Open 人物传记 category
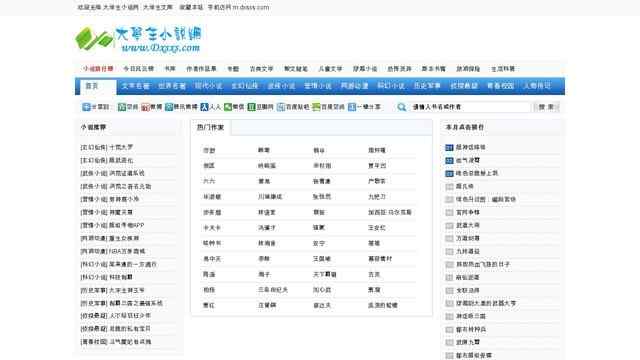Screen dimensions: 640x360 (x=537, y=86)
